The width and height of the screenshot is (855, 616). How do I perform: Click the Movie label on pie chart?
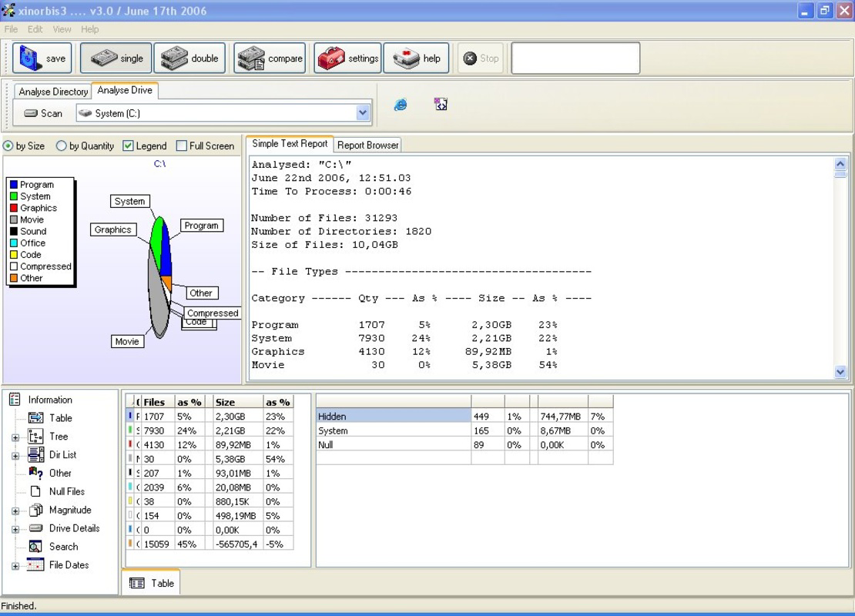click(127, 341)
